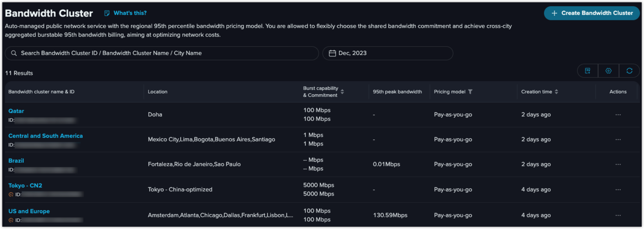Focus the bandwidth cluster search field
Viewport: 644px width, 229px height.
(x=166, y=53)
